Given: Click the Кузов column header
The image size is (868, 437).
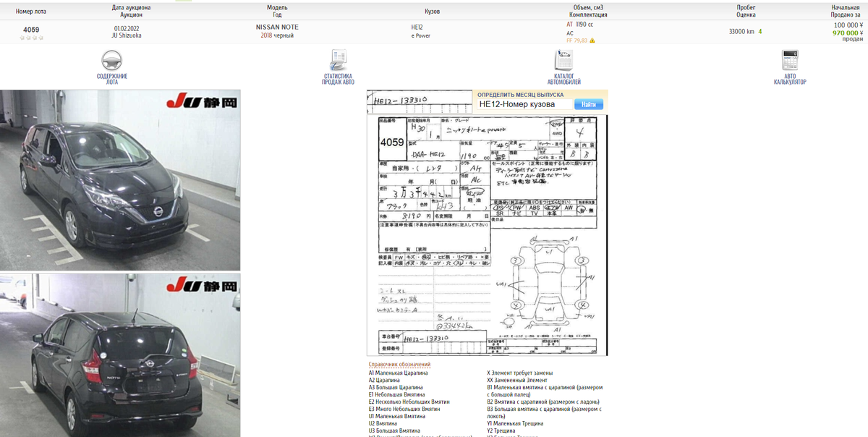Looking at the screenshot, I should tap(432, 11).
